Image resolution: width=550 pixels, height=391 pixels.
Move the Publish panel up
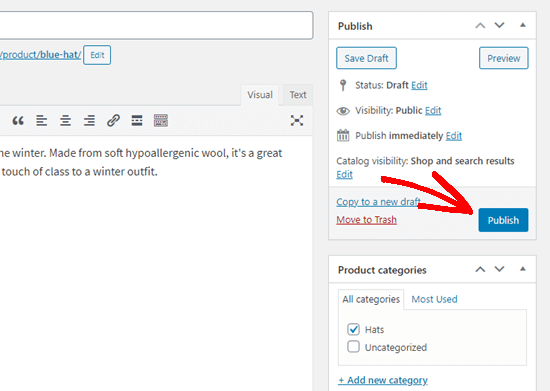tap(480, 26)
